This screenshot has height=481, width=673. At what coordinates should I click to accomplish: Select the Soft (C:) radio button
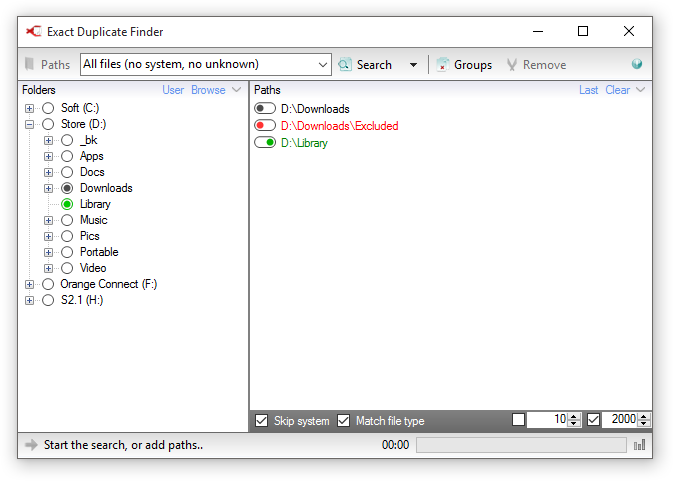(48, 108)
